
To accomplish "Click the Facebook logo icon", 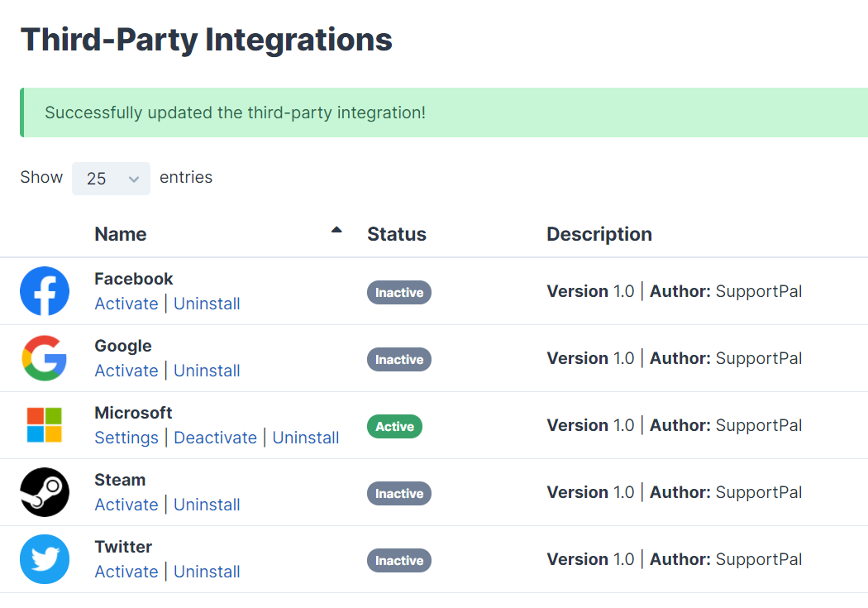I will (45, 291).
